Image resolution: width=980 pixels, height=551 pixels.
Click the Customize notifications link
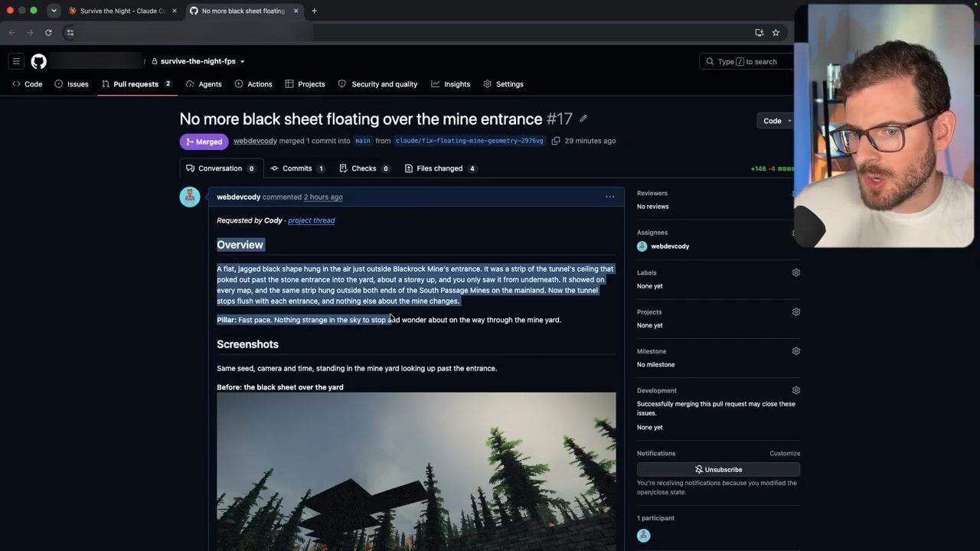pyautogui.click(x=785, y=453)
